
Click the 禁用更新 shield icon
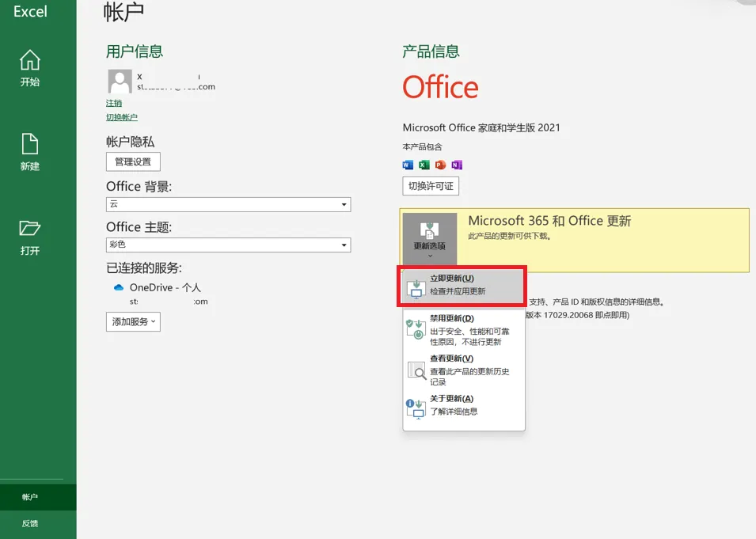click(x=416, y=328)
